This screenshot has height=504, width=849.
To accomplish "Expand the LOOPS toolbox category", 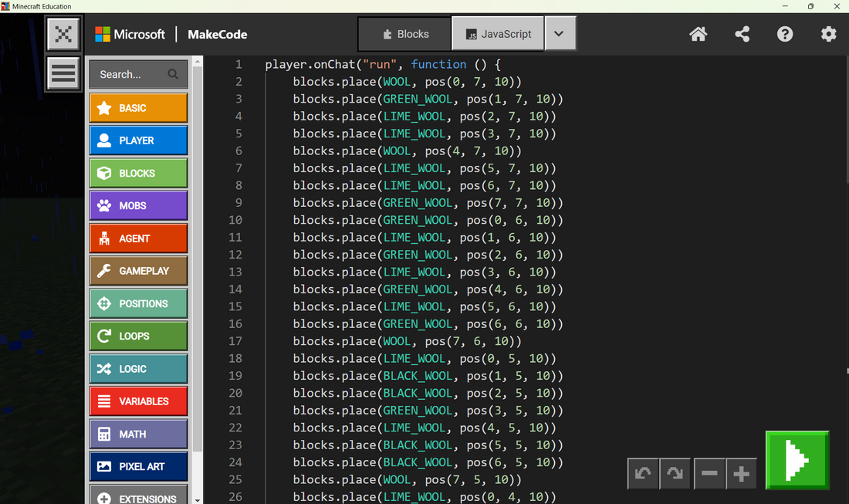I will coord(138,336).
